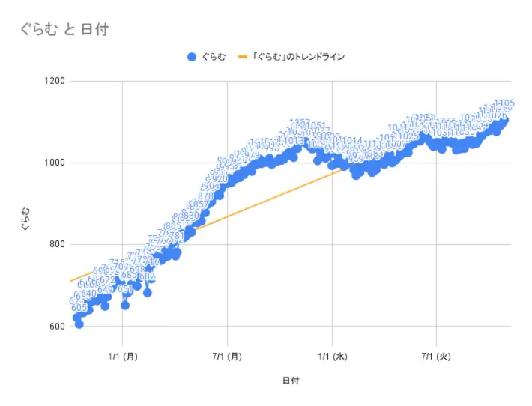The width and height of the screenshot is (532, 406).
Task: Click the blue ぐらむ legend dot
Action: [x=192, y=57]
